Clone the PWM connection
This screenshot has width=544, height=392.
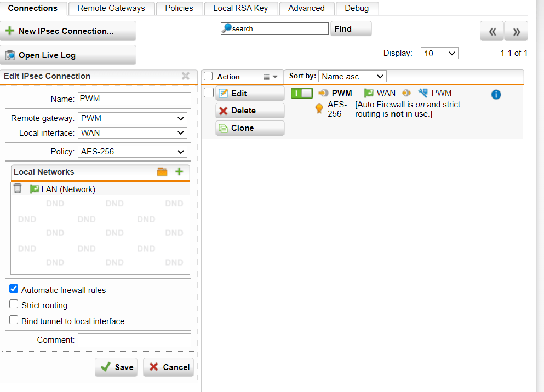250,128
